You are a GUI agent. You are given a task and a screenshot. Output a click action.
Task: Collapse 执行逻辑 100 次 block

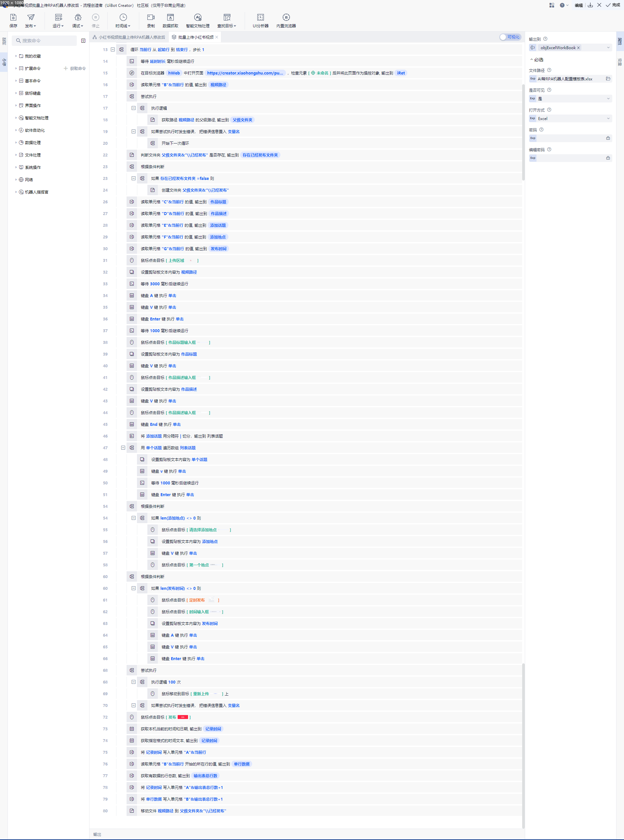pyautogui.click(x=133, y=682)
